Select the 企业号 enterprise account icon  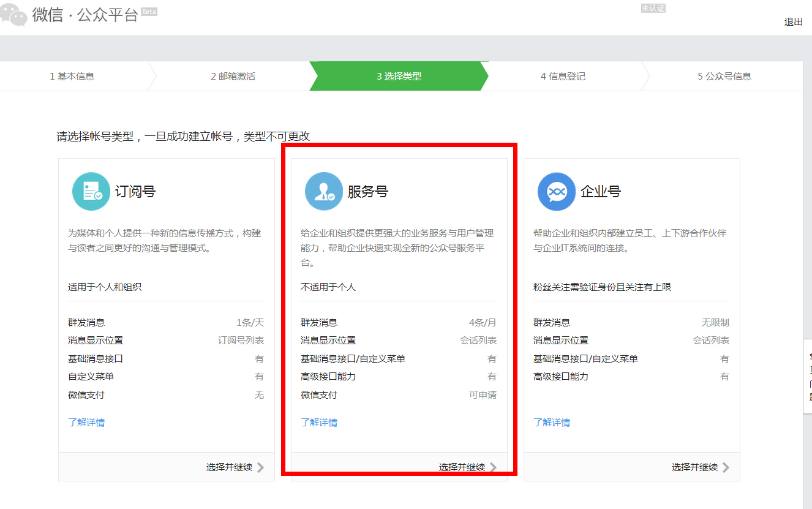click(x=556, y=191)
